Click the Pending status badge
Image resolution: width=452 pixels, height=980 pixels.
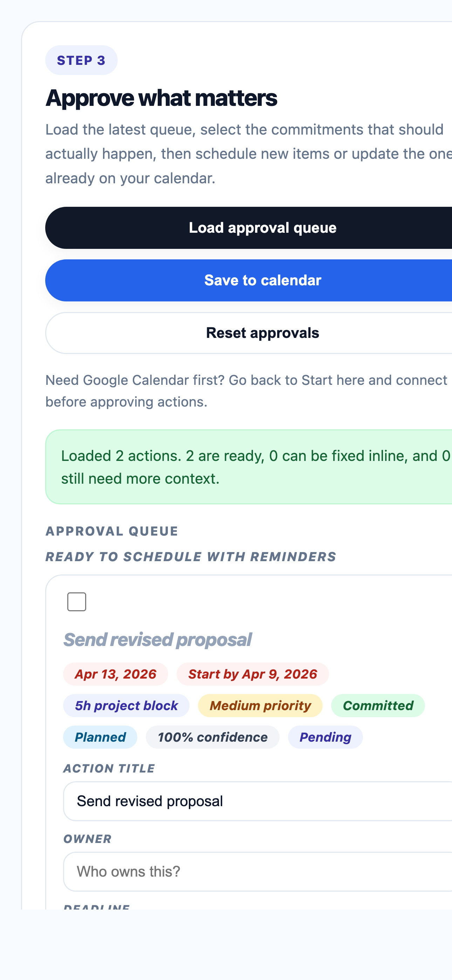[325, 737]
